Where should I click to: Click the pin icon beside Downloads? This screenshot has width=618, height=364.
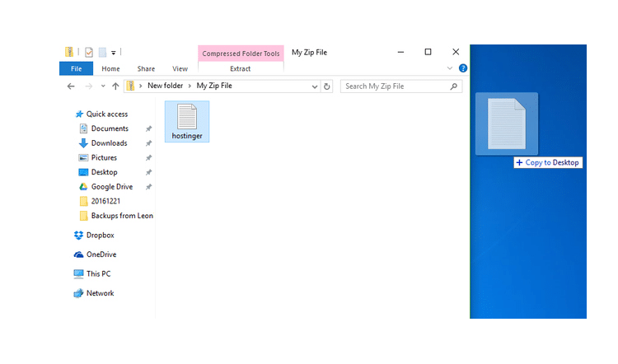(148, 143)
